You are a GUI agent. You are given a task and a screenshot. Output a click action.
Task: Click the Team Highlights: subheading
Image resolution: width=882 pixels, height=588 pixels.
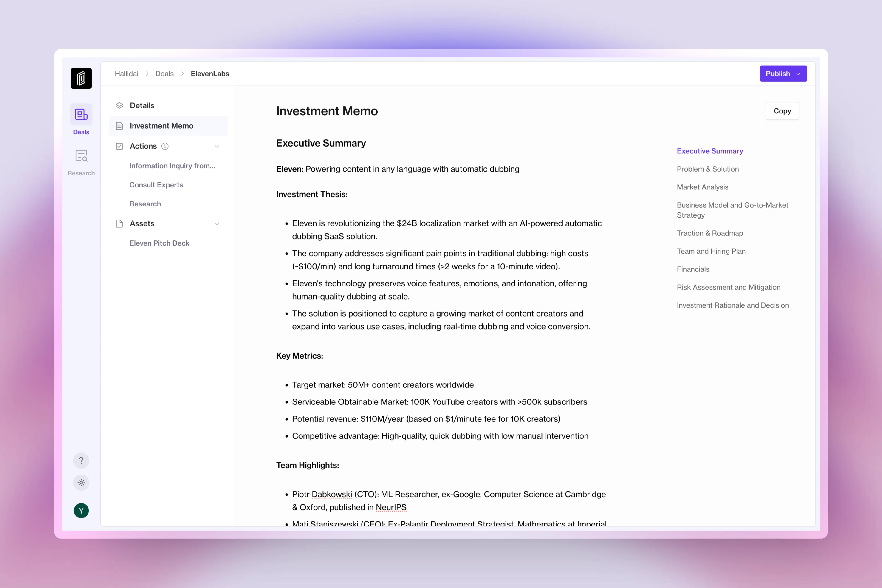point(308,465)
